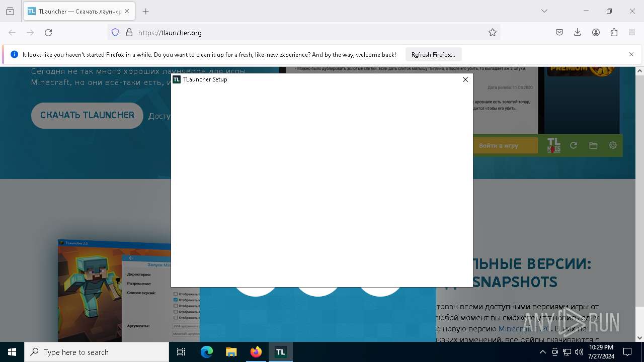The image size is (644, 362).
Task: Click the Type here to search box
Action: click(97, 352)
